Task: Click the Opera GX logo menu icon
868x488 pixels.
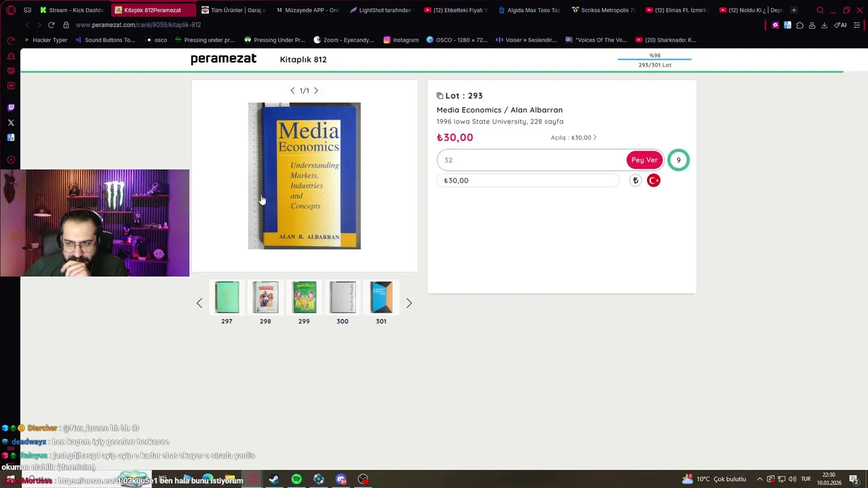Action: pyautogui.click(x=10, y=10)
